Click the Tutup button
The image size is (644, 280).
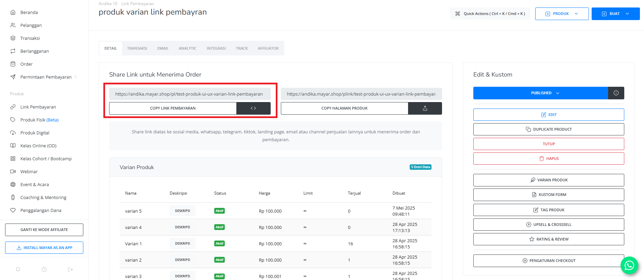pos(549,144)
